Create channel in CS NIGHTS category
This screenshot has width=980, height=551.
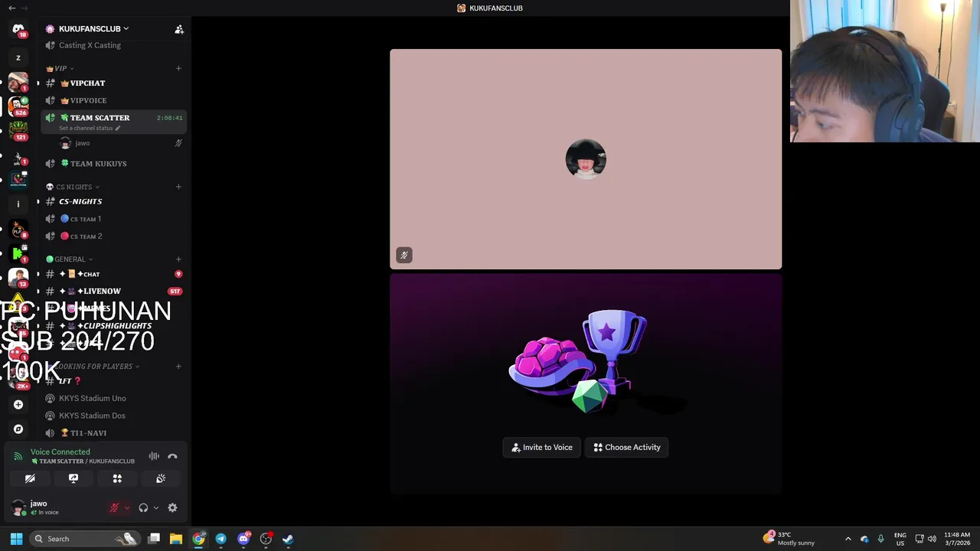(178, 187)
